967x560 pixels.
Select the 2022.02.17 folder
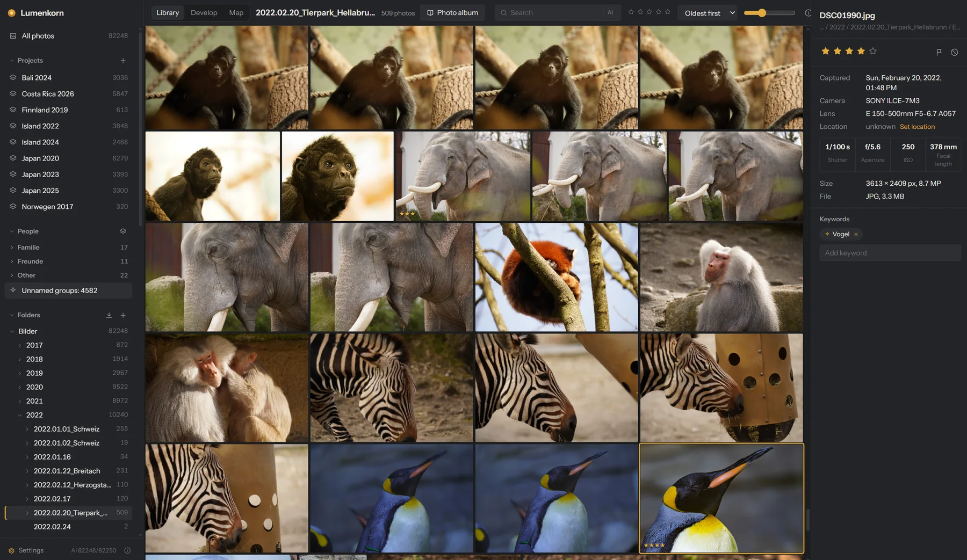pos(69,499)
